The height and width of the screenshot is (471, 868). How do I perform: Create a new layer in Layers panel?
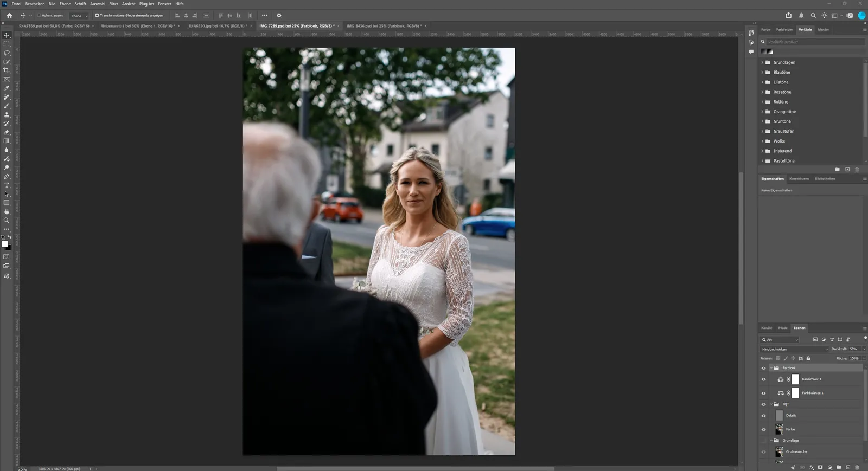(848, 467)
